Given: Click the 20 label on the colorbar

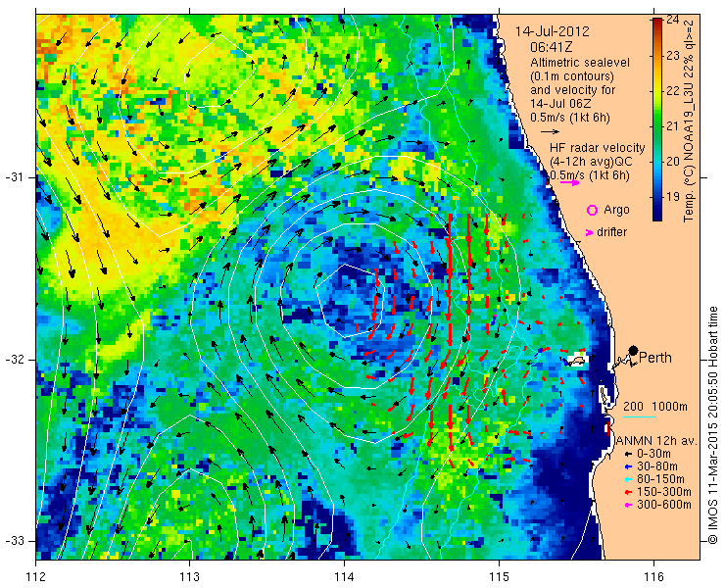Looking at the screenshot, I should click(673, 162).
